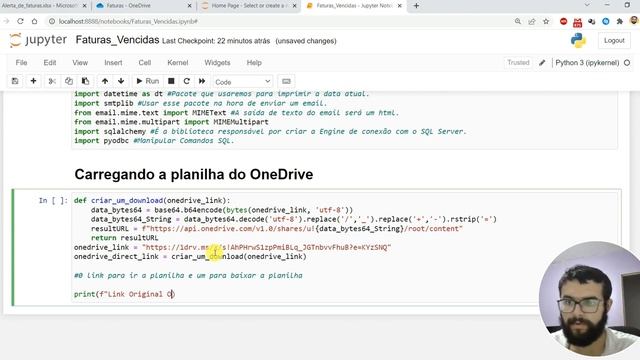Click the pencil edit mode icon
This screenshot has height=360, width=640.
[542, 63]
